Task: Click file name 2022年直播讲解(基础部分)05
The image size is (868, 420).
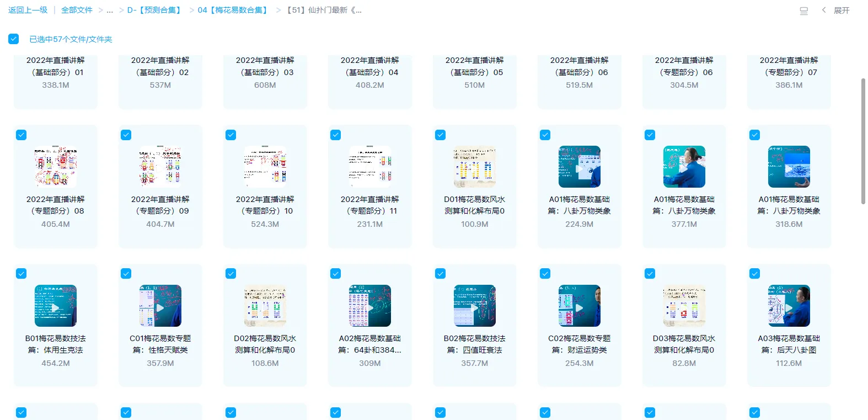Action: coord(475,66)
